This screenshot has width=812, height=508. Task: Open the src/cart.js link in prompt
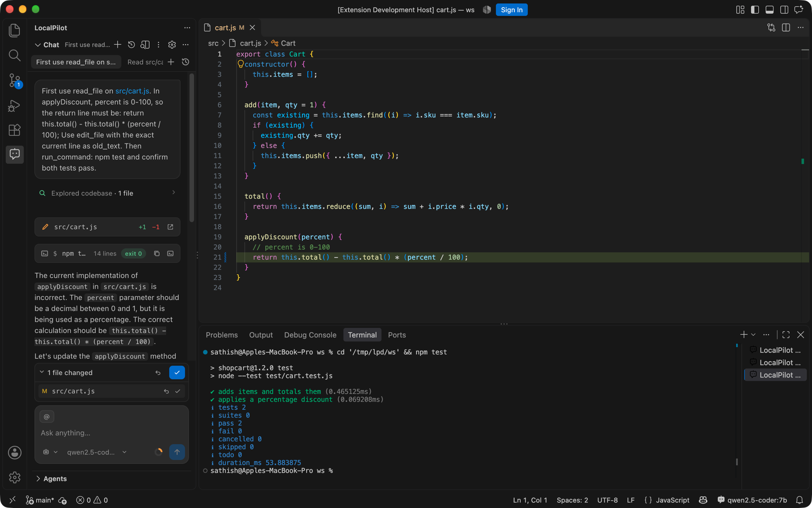pyautogui.click(x=132, y=91)
